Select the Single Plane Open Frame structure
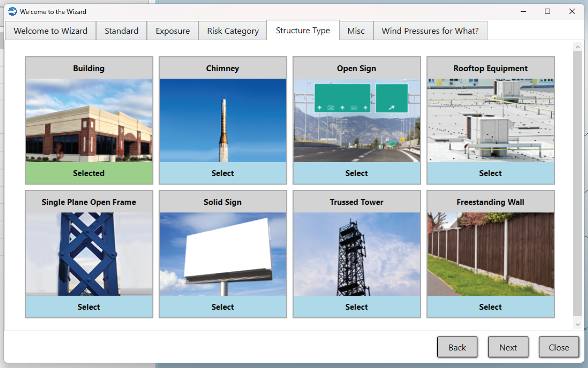This screenshot has width=588, height=368. point(89,307)
